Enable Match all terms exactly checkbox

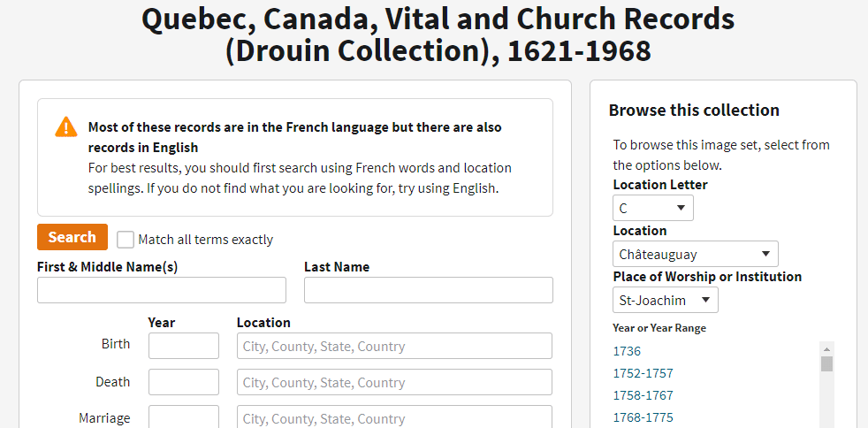(x=126, y=240)
